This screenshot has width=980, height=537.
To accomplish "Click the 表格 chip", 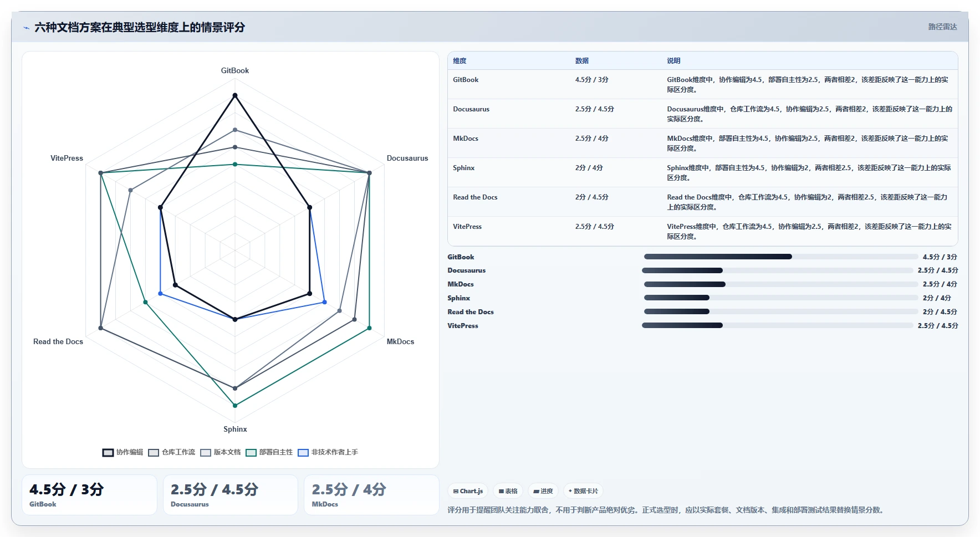I will (508, 491).
